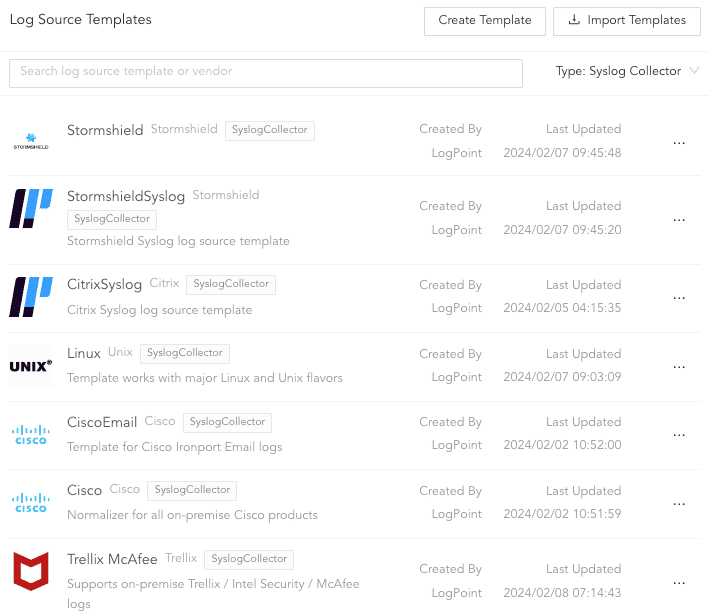Click 'Normalizer for all on-premise Cisco products'
The height and width of the screenshot is (613, 709).
pyautogui.click(x=192, y=515)
